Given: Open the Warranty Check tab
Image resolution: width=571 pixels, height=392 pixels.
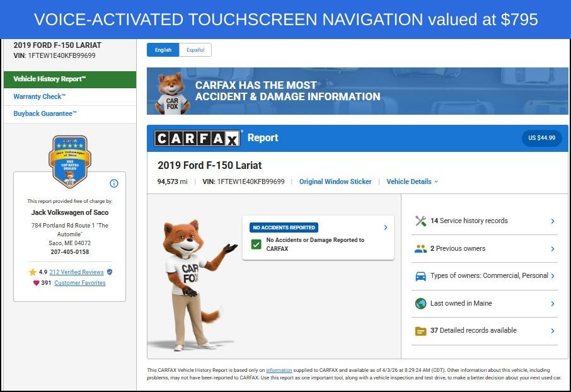Looking at the screenshot, I should point(39,96).
